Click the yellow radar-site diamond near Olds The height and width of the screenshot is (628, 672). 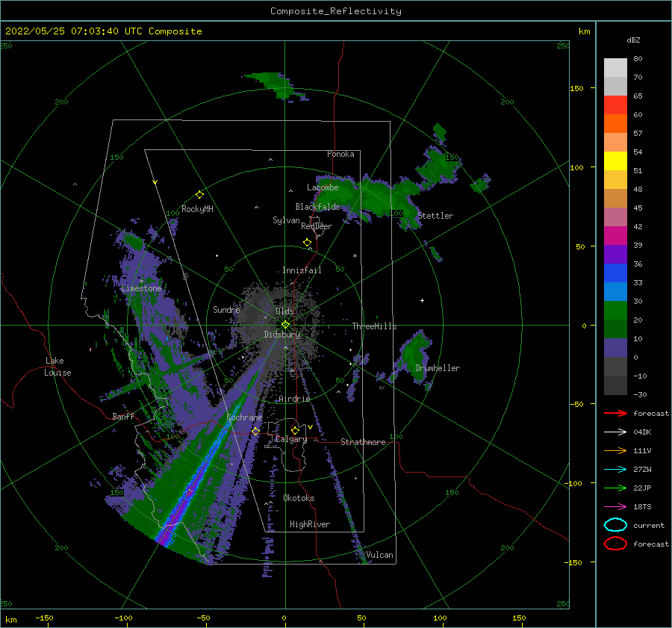[285, 325]
